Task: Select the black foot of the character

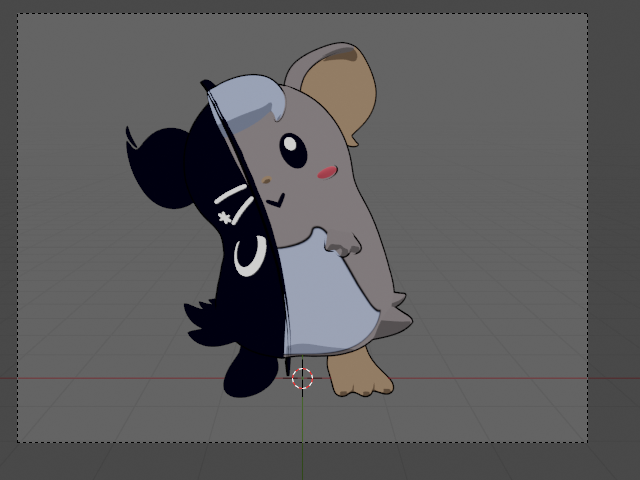Action: point(250,373)
